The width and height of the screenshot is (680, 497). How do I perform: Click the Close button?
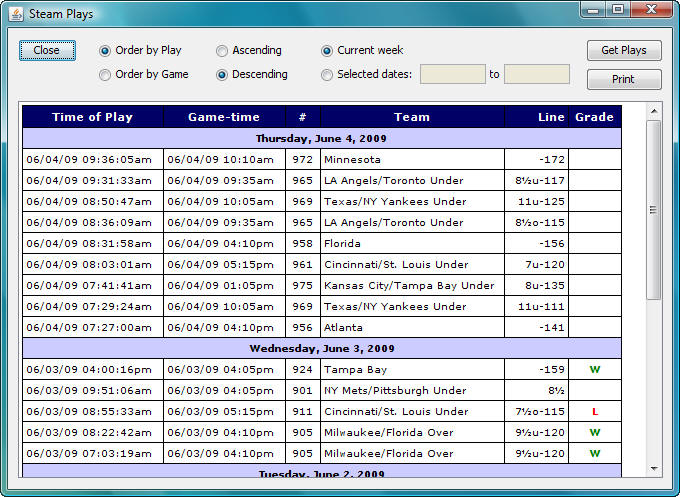47,50
